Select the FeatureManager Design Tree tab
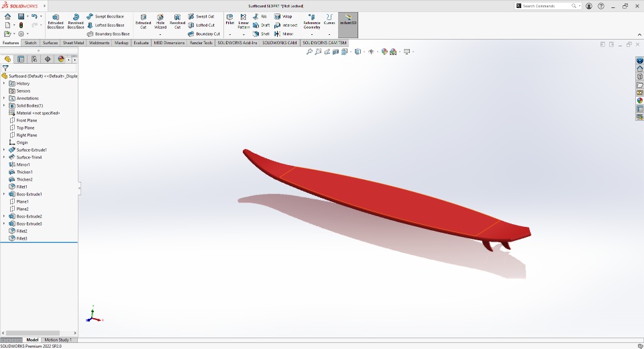This screenshot has width=644, height=349. [7, 59]
